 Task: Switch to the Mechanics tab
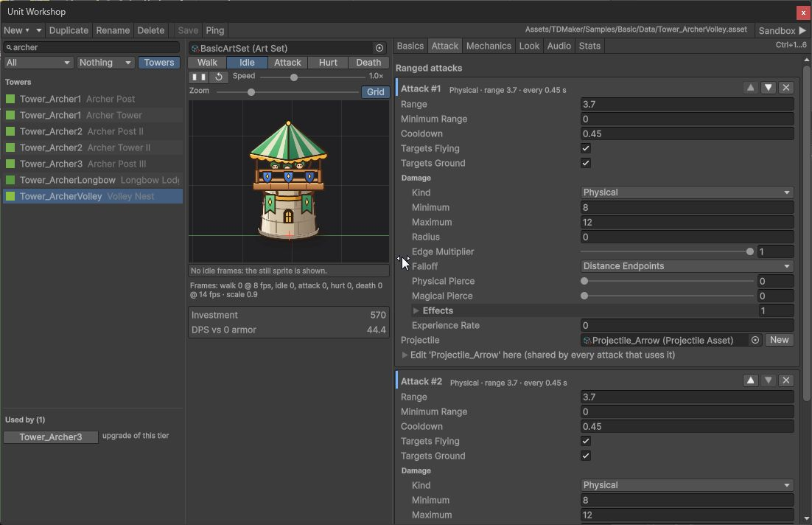click(489, 46)
